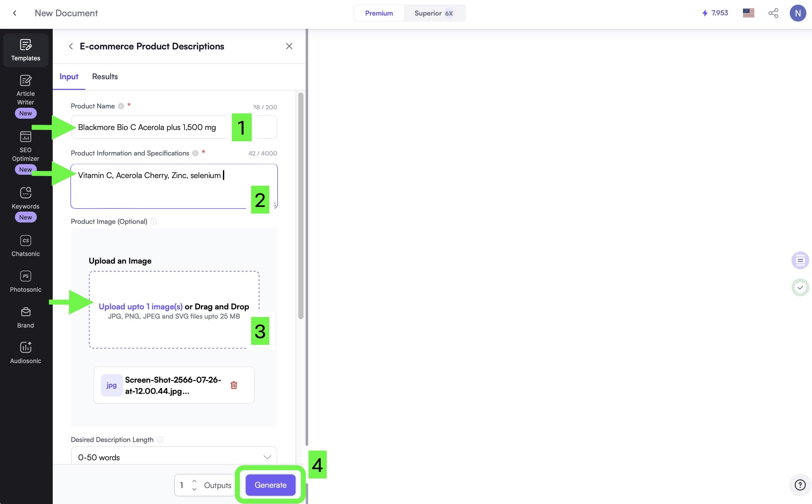Delete the uploaded jpg screenshot file

(234, 385)
